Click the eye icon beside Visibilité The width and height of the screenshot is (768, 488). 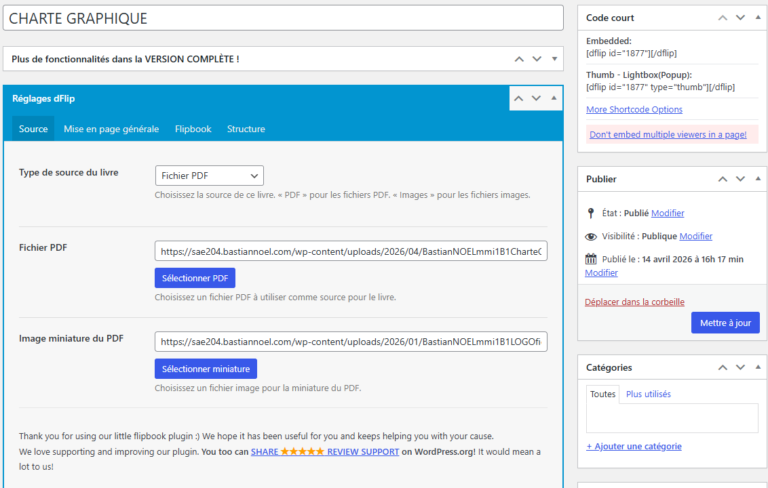[x=591, y=237]
